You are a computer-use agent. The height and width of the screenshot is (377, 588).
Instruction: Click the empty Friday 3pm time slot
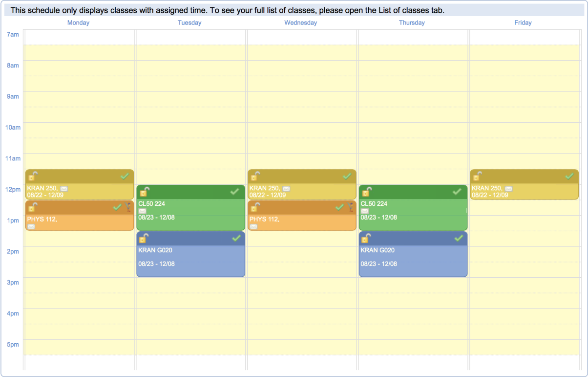(x=524, y=285)
